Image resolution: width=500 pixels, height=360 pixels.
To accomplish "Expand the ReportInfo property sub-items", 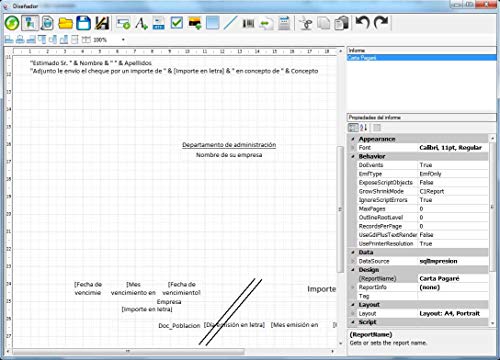I will click(x=353, y=287).
